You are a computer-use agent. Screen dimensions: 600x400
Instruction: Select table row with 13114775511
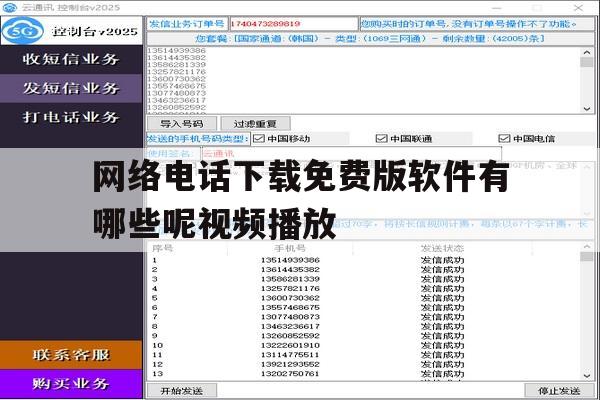pyautogui.click(x=364, y=355)
